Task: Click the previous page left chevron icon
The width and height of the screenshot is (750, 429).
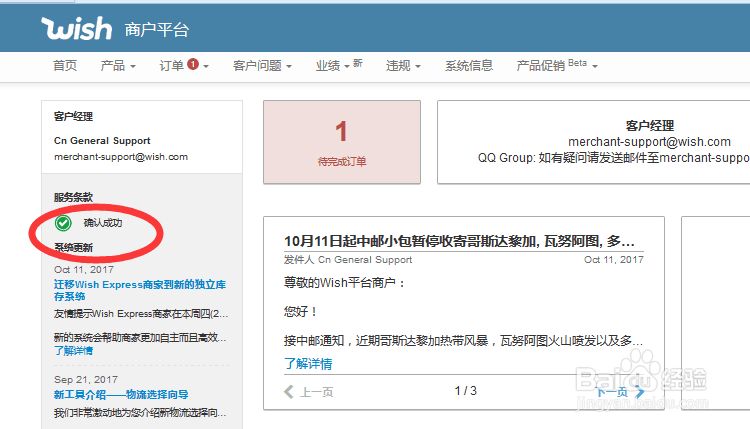Action: click(288, 392)
